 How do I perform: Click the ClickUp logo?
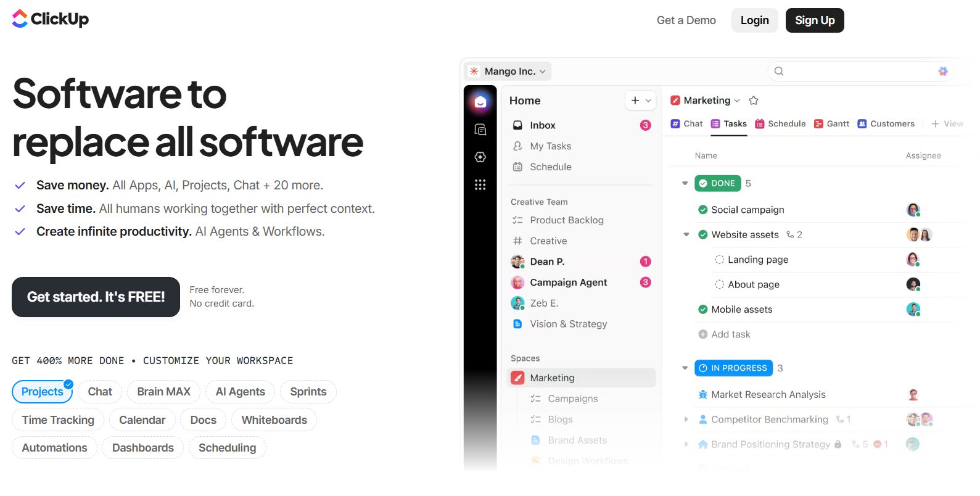(x=51, y=19)
